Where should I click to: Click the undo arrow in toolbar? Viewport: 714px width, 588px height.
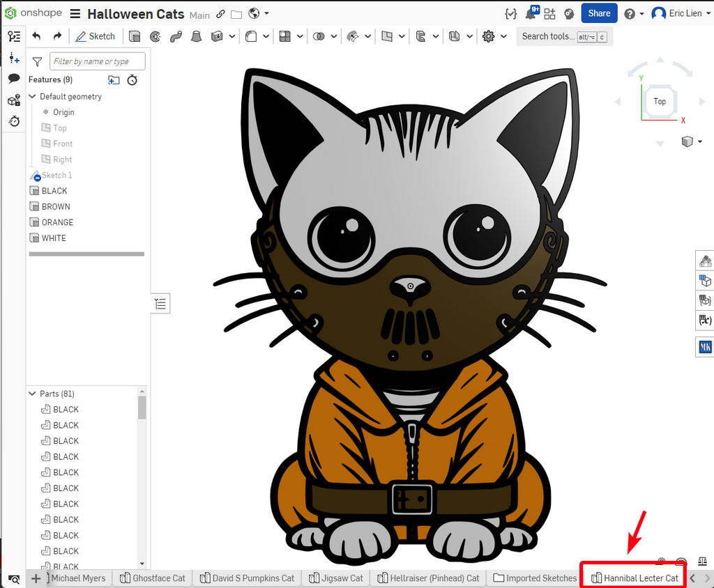pos(36,36)
